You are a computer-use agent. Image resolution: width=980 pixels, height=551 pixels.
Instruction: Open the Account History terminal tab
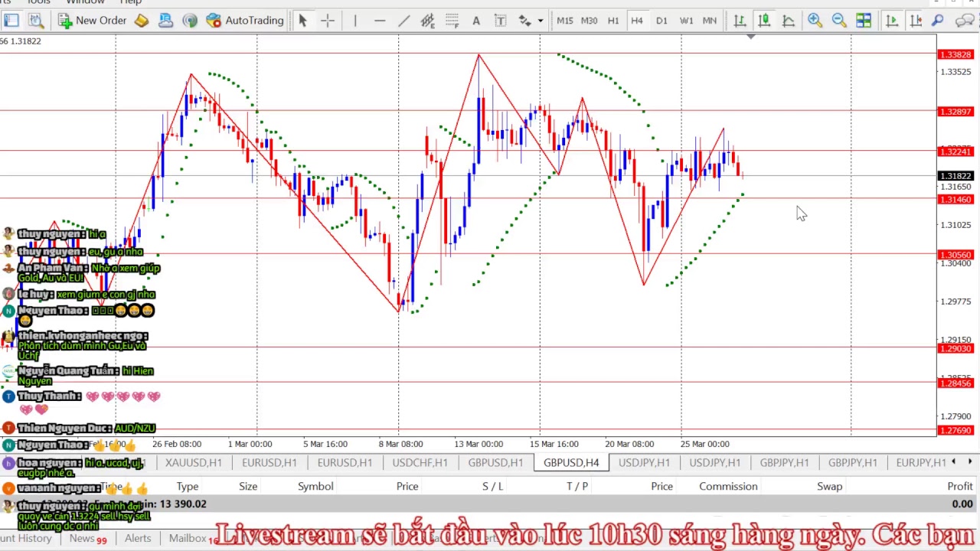point(26,538)
